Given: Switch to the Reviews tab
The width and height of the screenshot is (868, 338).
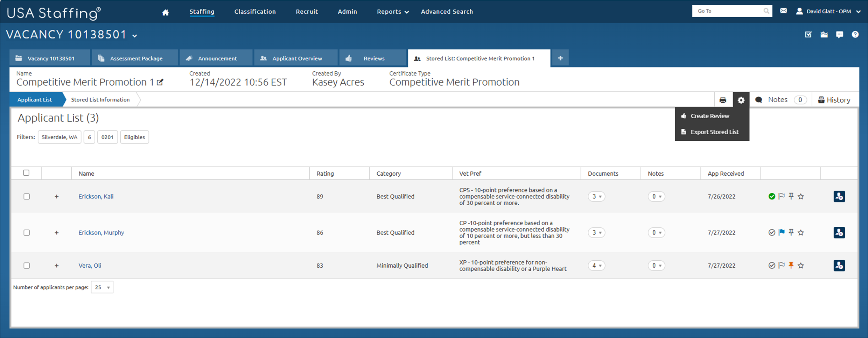Looking at the screenshot, I should 373,58.
